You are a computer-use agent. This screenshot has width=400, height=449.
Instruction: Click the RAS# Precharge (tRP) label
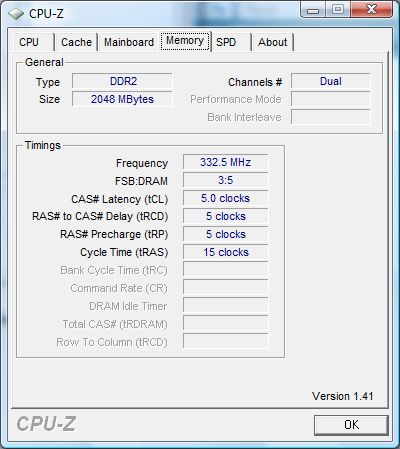[x=114, y=234]
